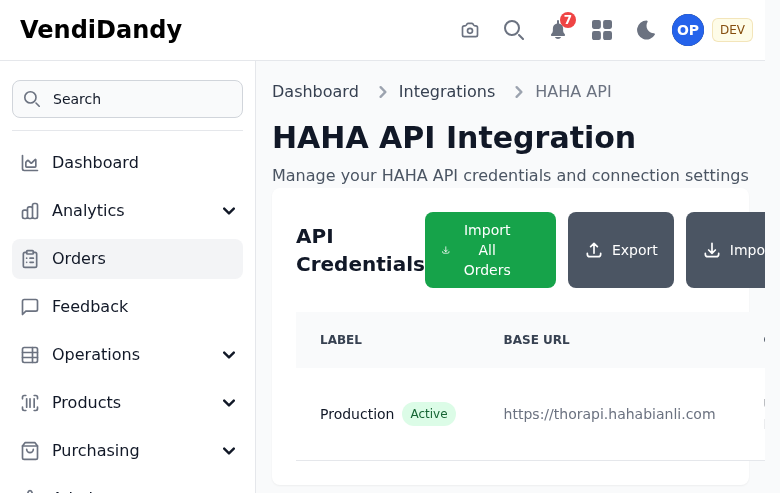The height and width of the screenshot is (493, 780).
Task: Go to Dashboard in the sidebar
Action: click(95, 163)
